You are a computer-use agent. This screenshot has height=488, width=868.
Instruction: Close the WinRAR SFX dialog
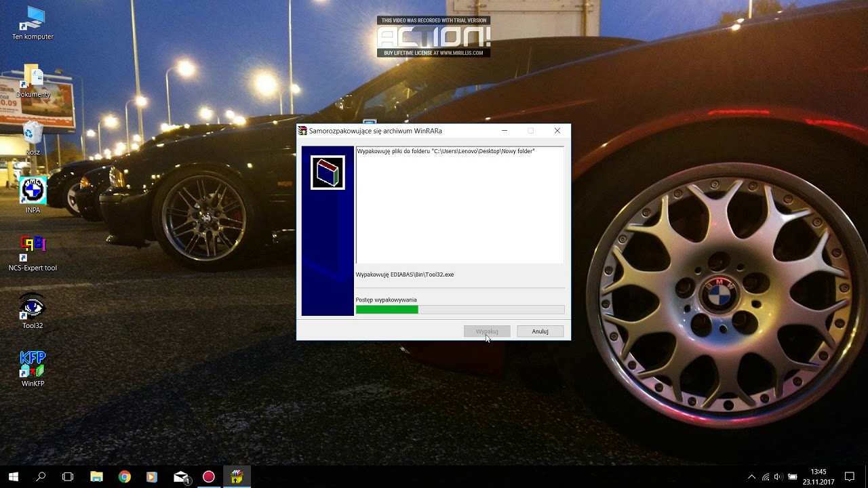point(557,131)
